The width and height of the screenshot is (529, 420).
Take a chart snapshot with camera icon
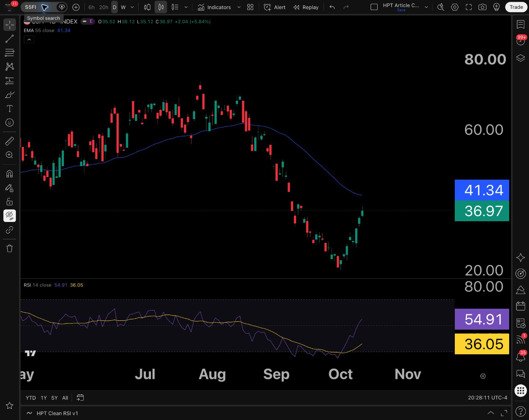482,7
